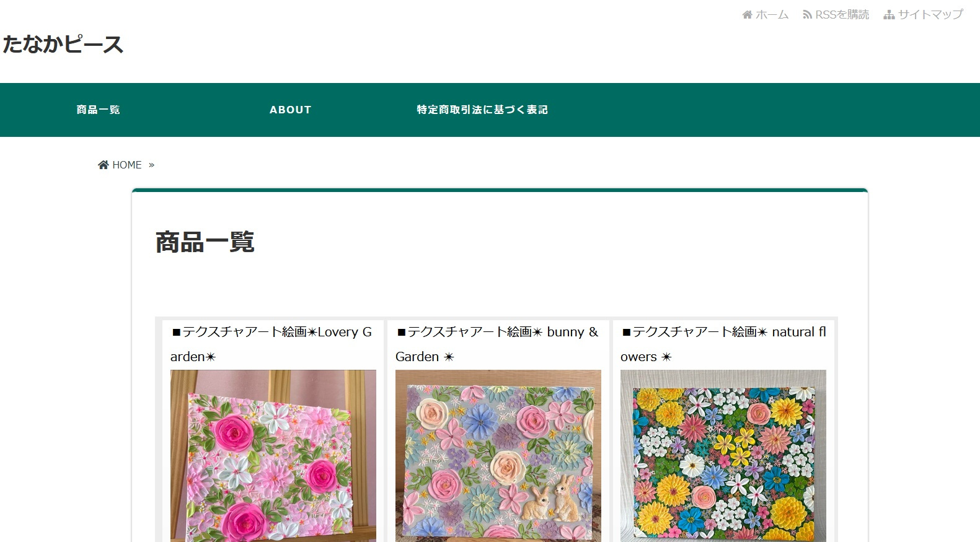Image resolution: width=980 pixels, height=542 pixels.
Task: Open the natural flowers product title
Action: 723,344
